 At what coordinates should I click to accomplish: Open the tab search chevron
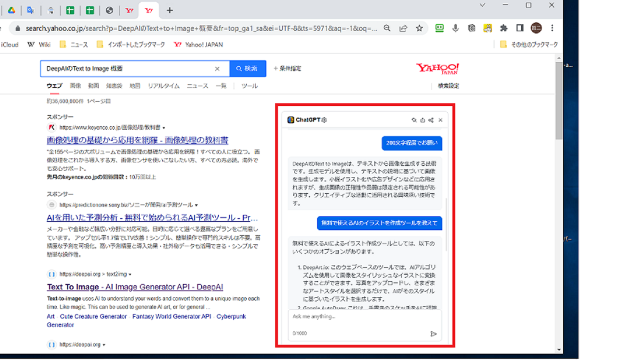click(482, 6)
